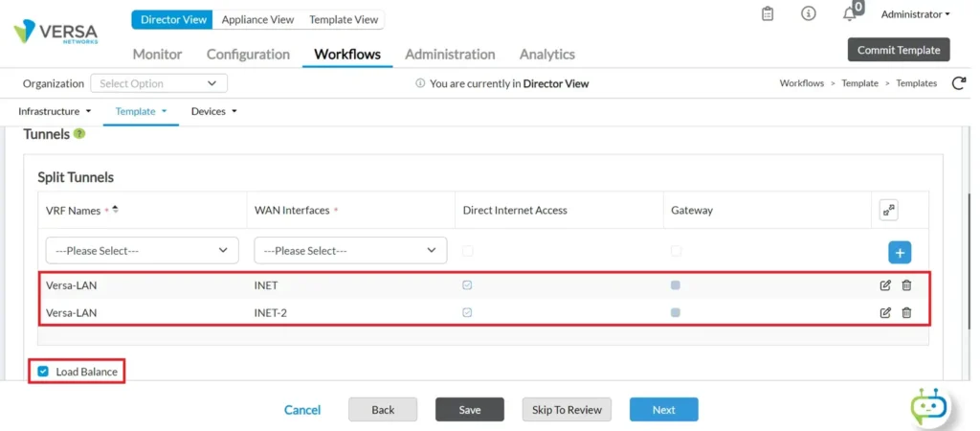Screen dimensions: 980x431
Task: Edit the Versa-LAN INET row
Action: [885, 285]
